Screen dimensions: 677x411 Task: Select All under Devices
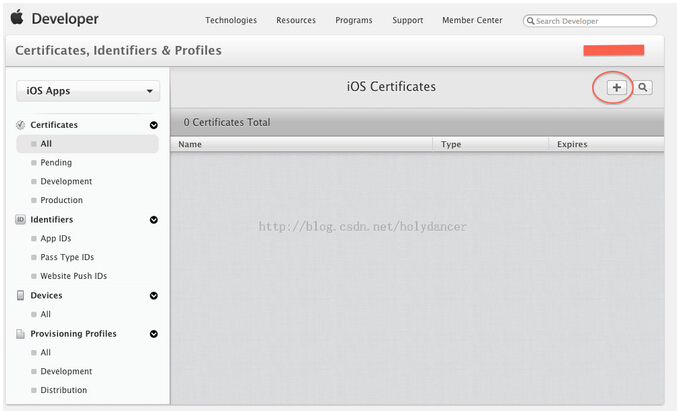[45, 314]
